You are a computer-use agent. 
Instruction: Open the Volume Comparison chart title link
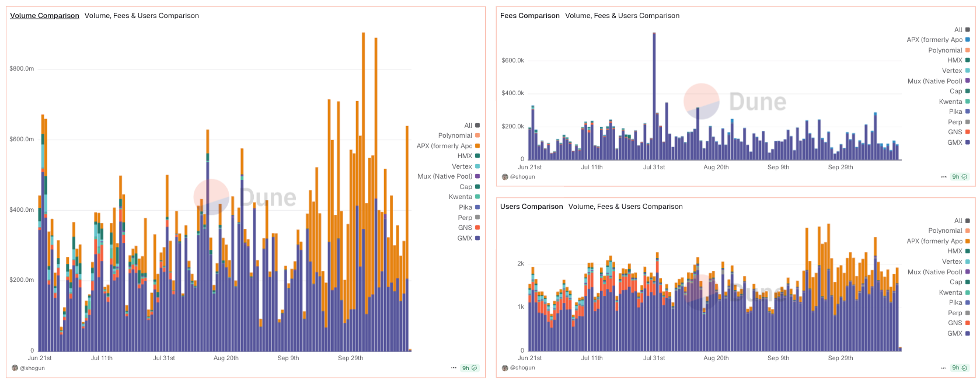coord(44,16)
